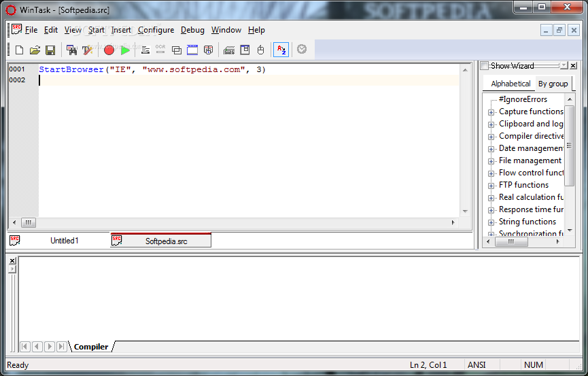Select the String functions tree label
Screen dimensions: 588x376
point(528,222)
